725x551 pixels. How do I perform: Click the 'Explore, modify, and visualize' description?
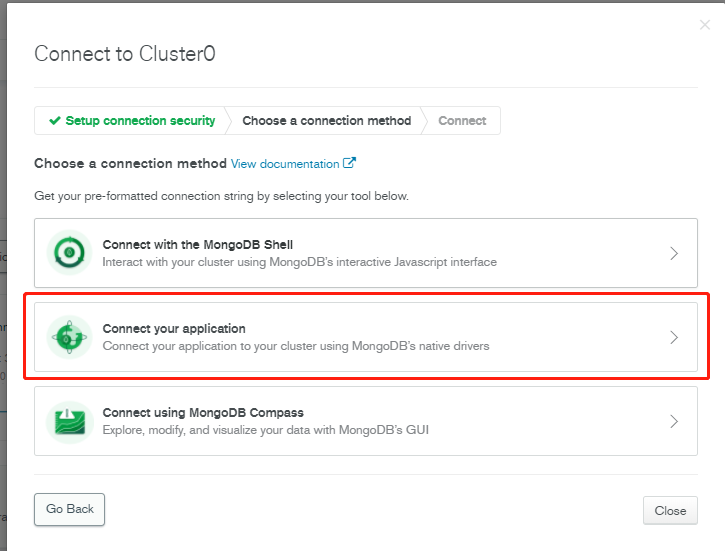click(x=266, y=430)
